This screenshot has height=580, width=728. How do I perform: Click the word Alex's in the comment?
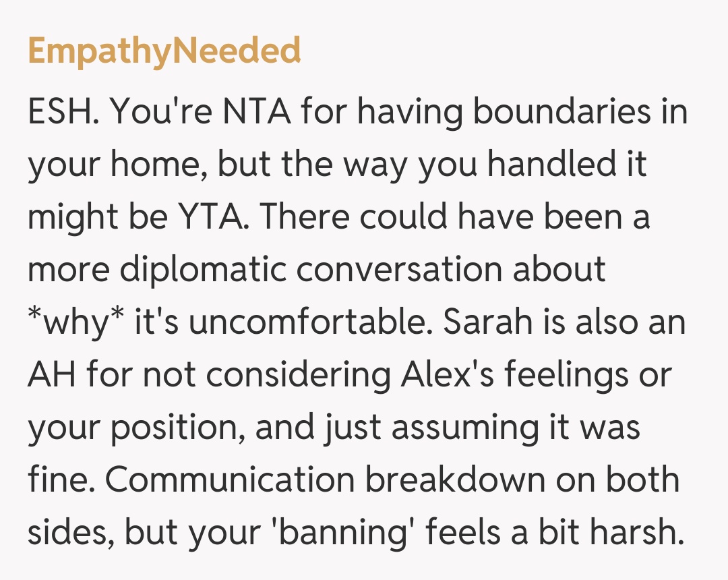tap(443, 374)
